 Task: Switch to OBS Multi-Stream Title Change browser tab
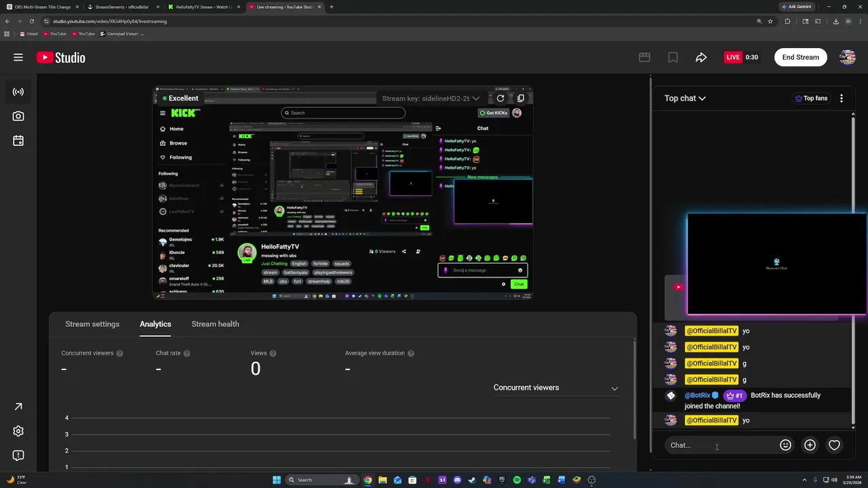pos(42,7)
